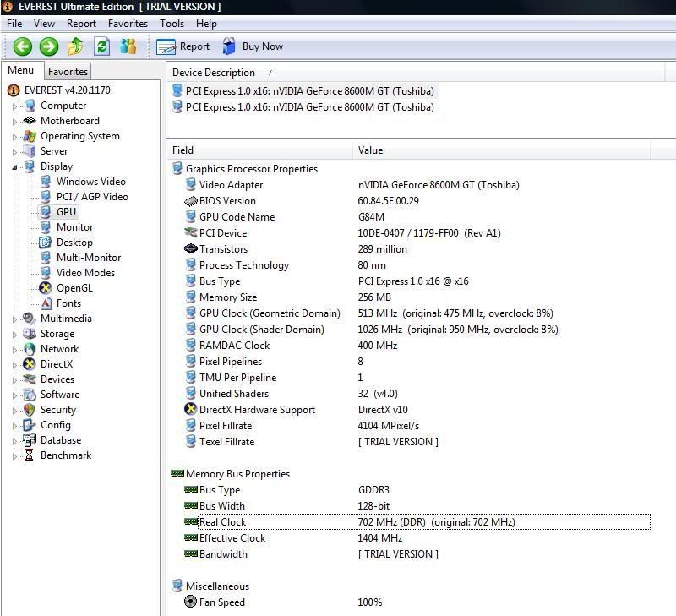Click the Config category icon
The height and width of the screenshot is (616, 676).
tap(30, 425)
